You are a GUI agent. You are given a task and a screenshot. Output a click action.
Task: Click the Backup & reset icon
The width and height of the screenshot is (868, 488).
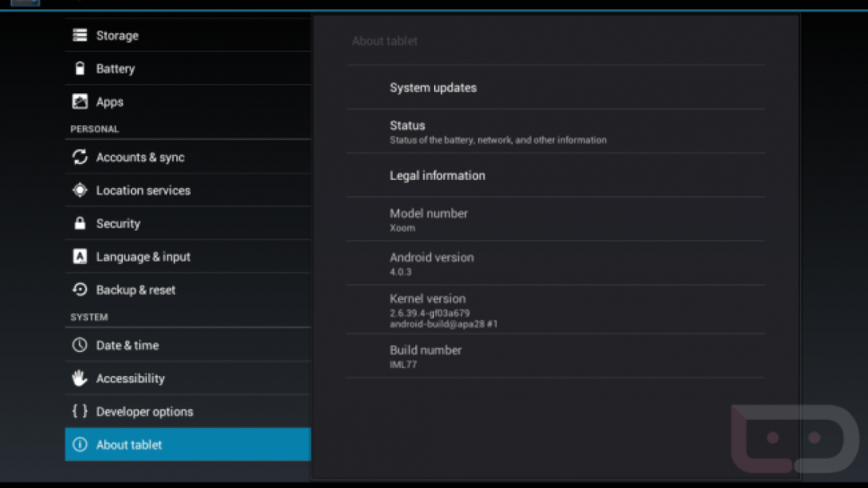pyautogui.click(x=80, y=290)
